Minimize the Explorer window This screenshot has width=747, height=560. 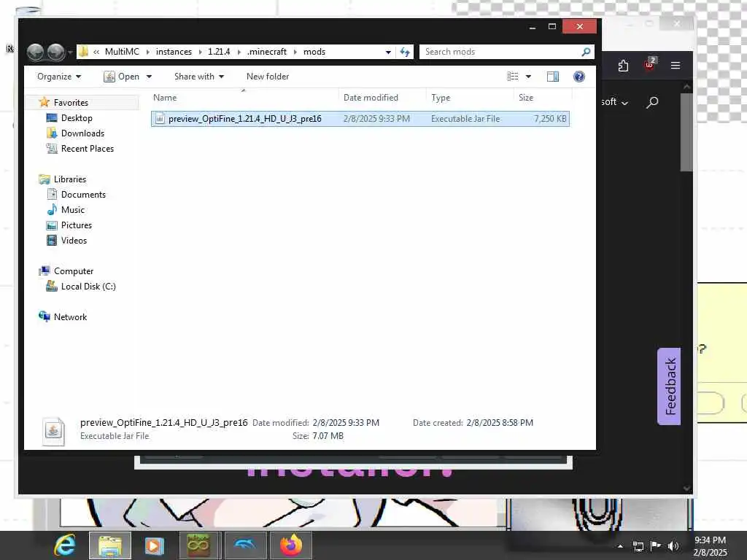533,27
